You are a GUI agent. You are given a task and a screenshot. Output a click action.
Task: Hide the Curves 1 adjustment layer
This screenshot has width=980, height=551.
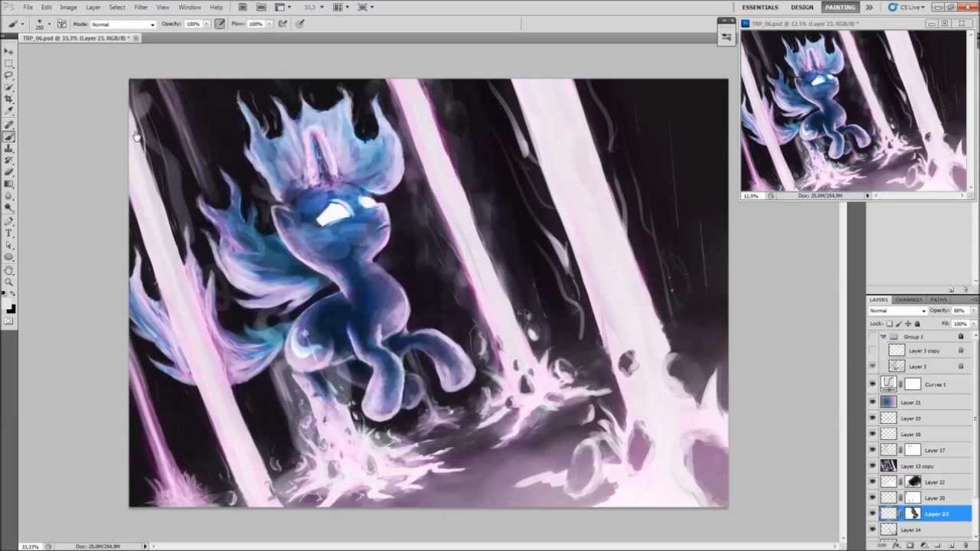coord(872,385)
